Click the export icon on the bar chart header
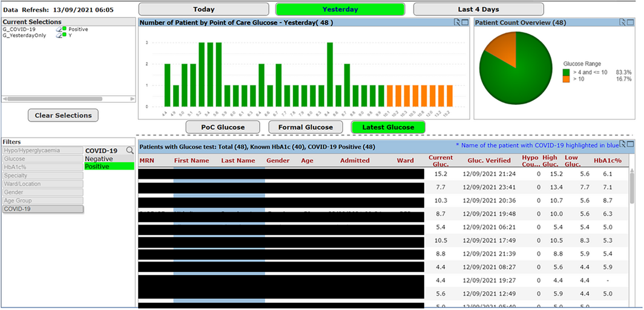 tap(457, 22)
